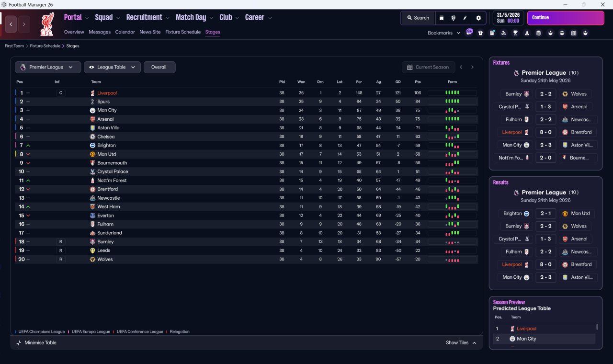This screenshot has height=364, width=613.
Task: Open the Premier League competition dropdown
Action: 47,67
